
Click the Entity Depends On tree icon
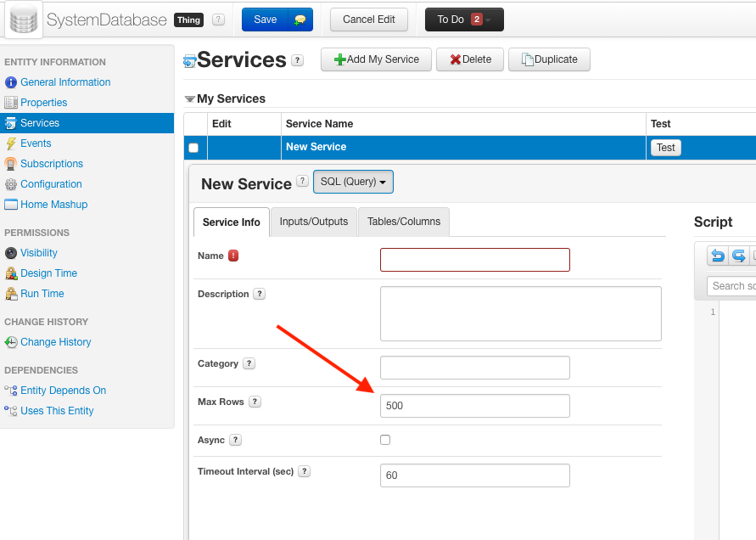tap(11, 391)
